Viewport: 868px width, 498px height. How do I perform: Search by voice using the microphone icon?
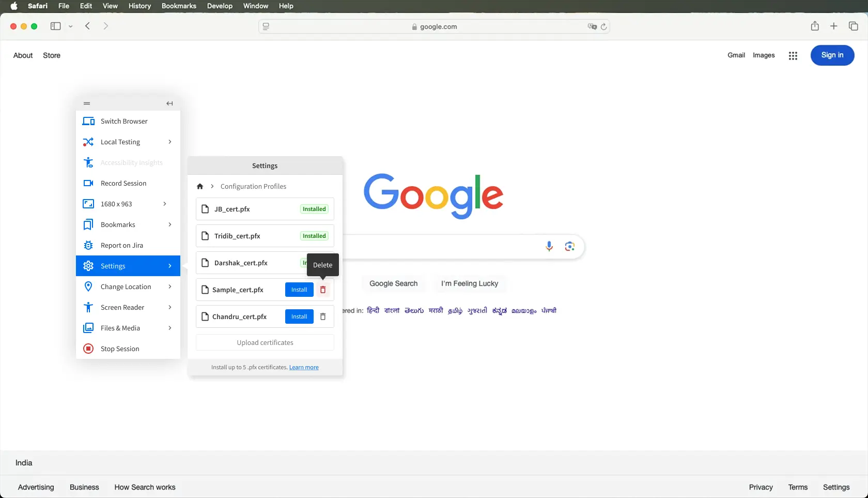549,247
